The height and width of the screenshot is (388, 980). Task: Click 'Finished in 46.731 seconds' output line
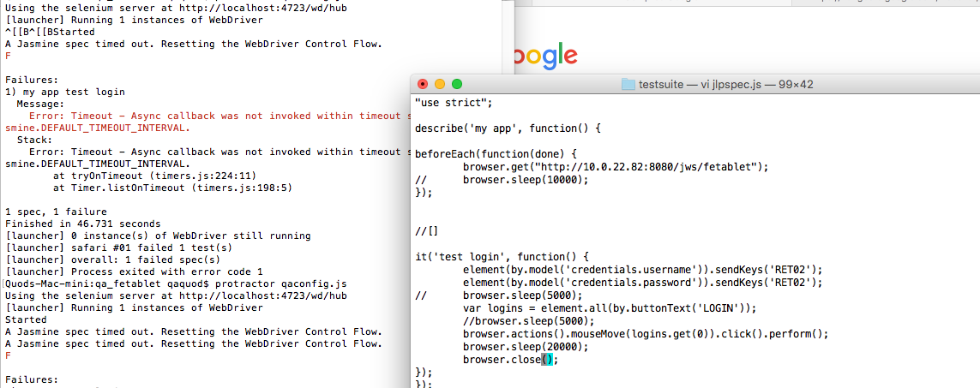[x=82, y=224]
